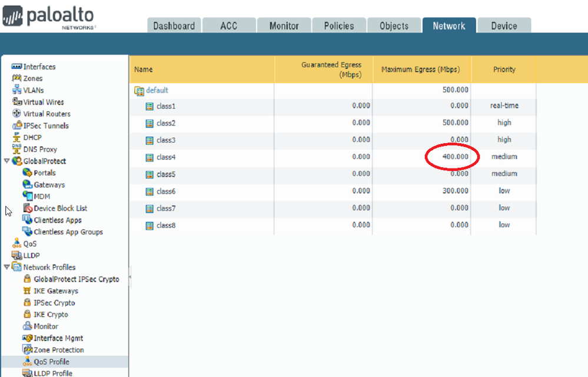Collapse the Network Profiles tree node
Screen dimensions: 588x377
pos(6,267)
